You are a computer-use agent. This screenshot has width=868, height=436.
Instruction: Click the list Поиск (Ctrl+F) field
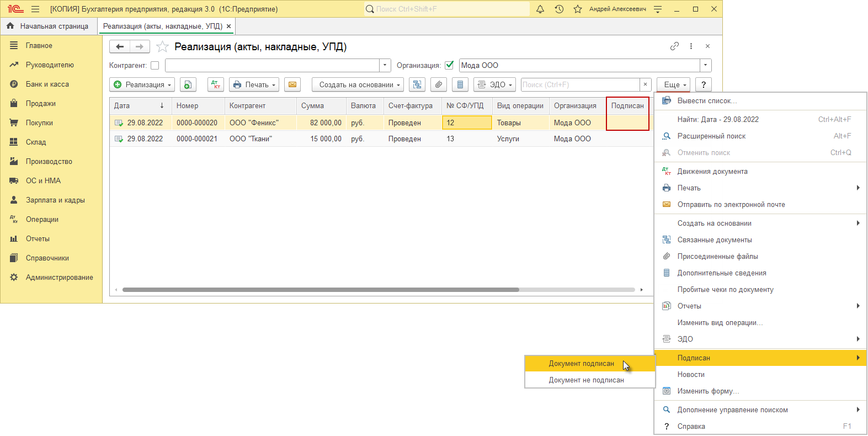(x=580, y=84)
